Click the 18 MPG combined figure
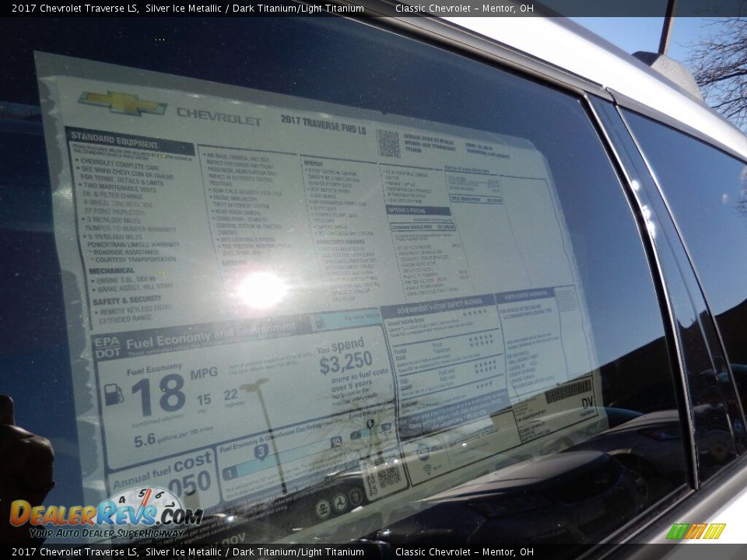Viewport: 747px width, 560px height. pyautogui.click(x=158, y=395)
